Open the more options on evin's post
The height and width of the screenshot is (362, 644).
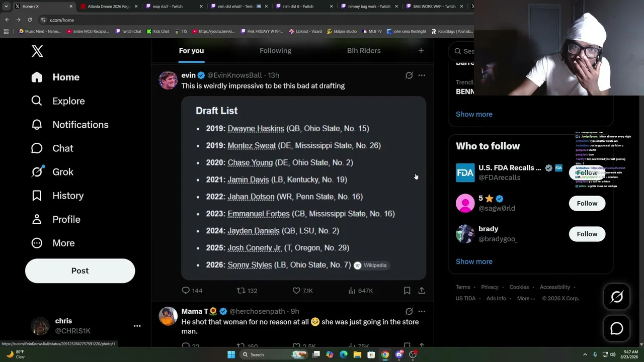click(422, 75)
